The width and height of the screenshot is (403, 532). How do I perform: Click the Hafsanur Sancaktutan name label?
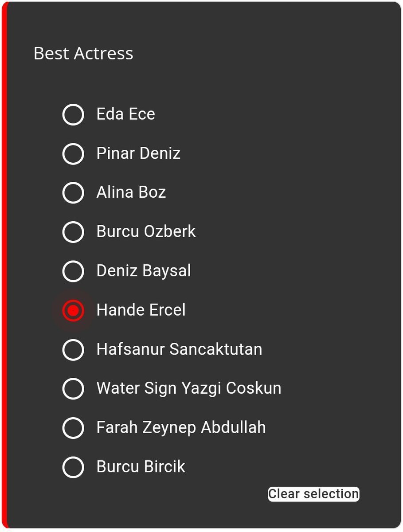click(179, 350)
